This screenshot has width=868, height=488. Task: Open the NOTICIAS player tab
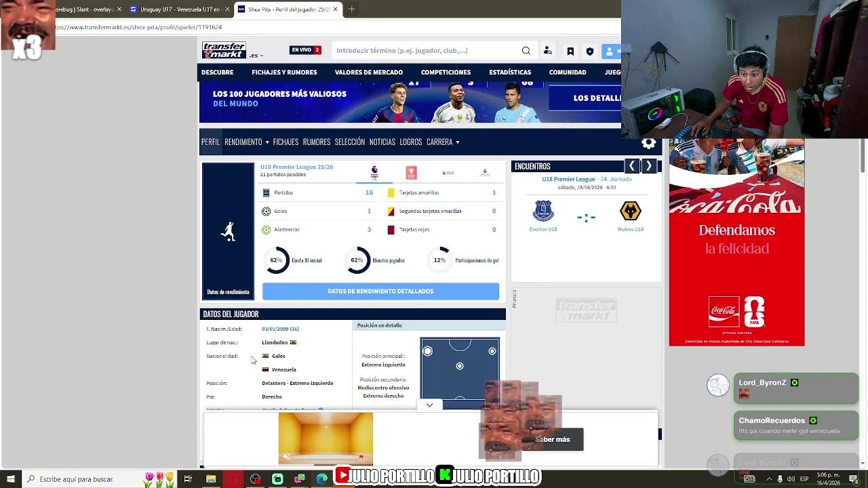(382, 142)
